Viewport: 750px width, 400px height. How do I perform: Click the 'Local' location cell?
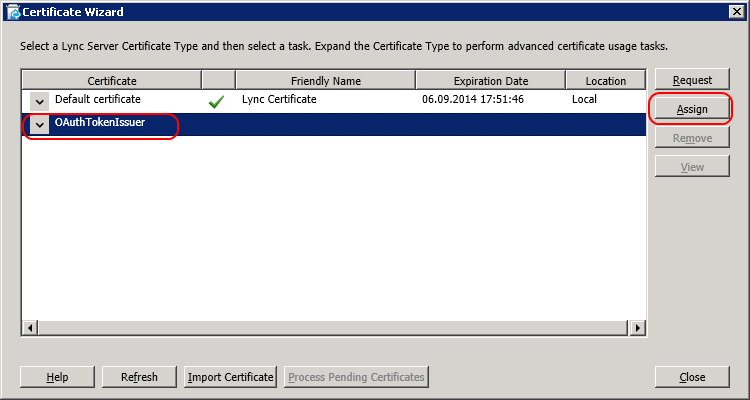click(x=584, y=99)
